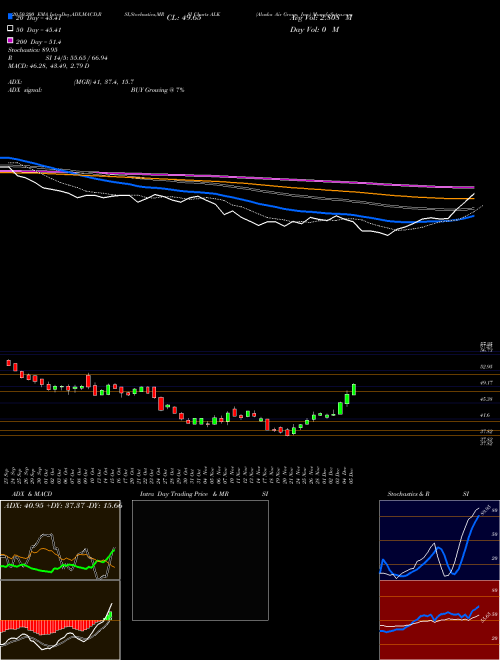Click the '(MGR) 41, 37.4, 15.7' ADX values
Image resolution: width=500 pixels, height=660 pixels.
point(104,82)
